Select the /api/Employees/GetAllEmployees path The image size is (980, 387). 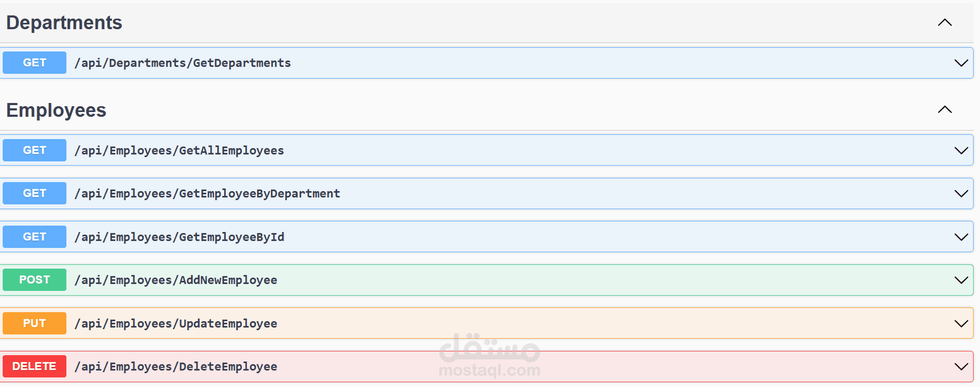coord(180,151)
